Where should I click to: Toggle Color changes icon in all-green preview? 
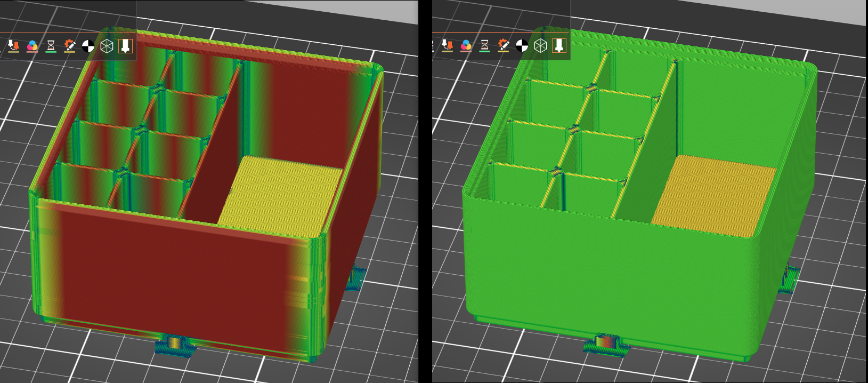[x=466, y=46]
